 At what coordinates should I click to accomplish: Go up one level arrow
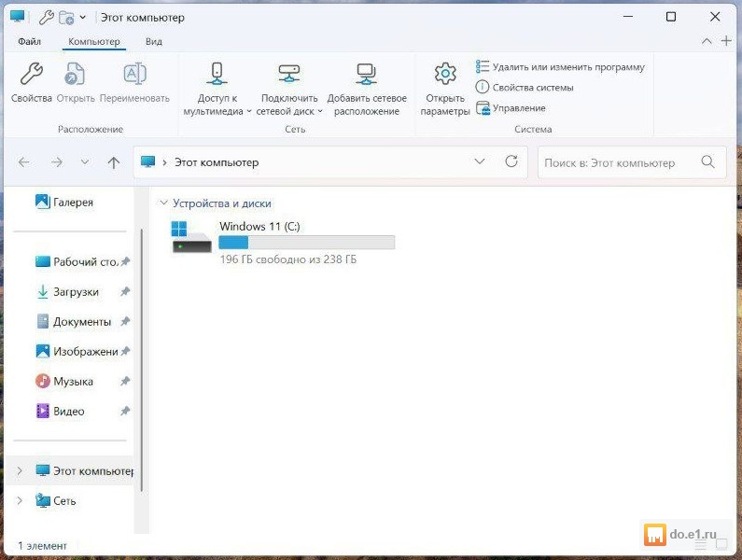[x=114, y=162]
